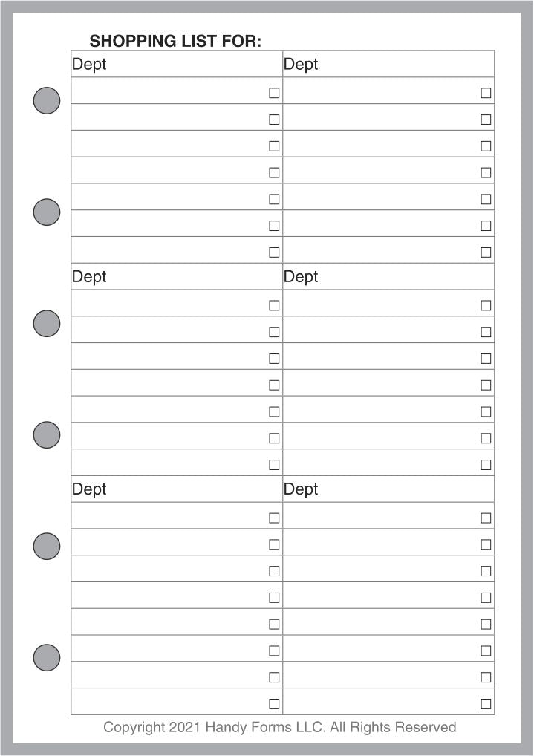The width and height of the screenshot is (534, 756).
Task: Tick the first checkbox under middle-left Dept
Action: coord(274,305)
